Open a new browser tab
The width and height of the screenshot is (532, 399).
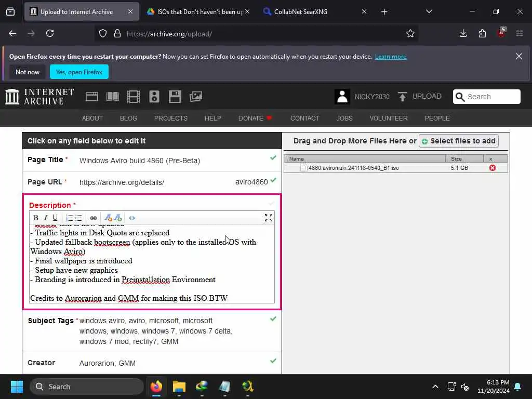coord(384,12)
